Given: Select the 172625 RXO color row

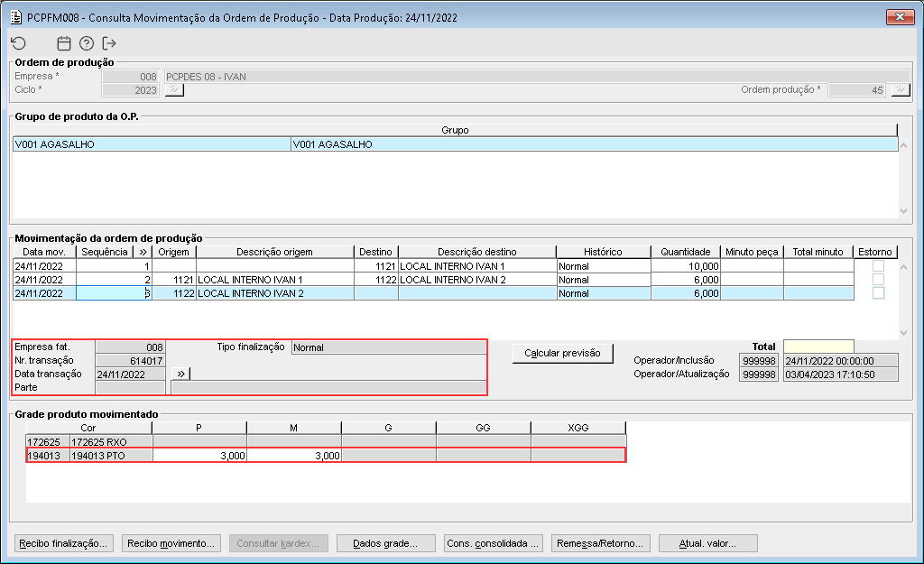Looking at the screenshot, I should pyautogui.click(x=326, y=441).
